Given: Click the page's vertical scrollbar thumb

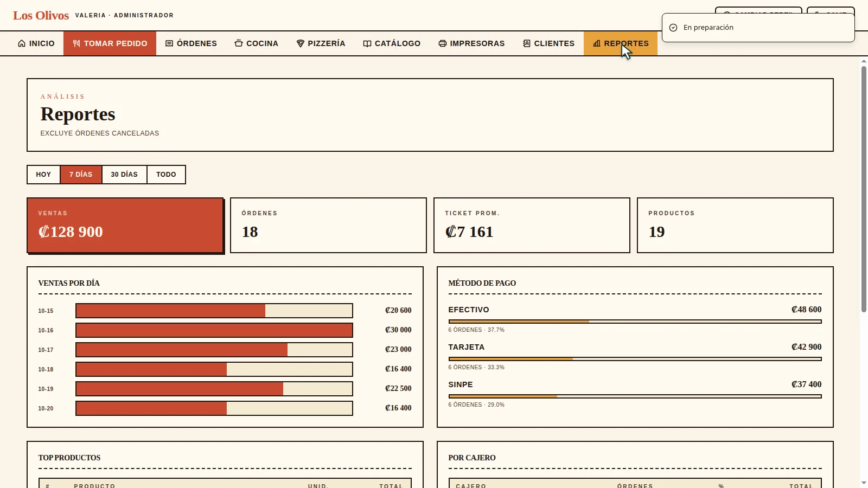Looking at the screenshot, I should [x=864, y=189].
